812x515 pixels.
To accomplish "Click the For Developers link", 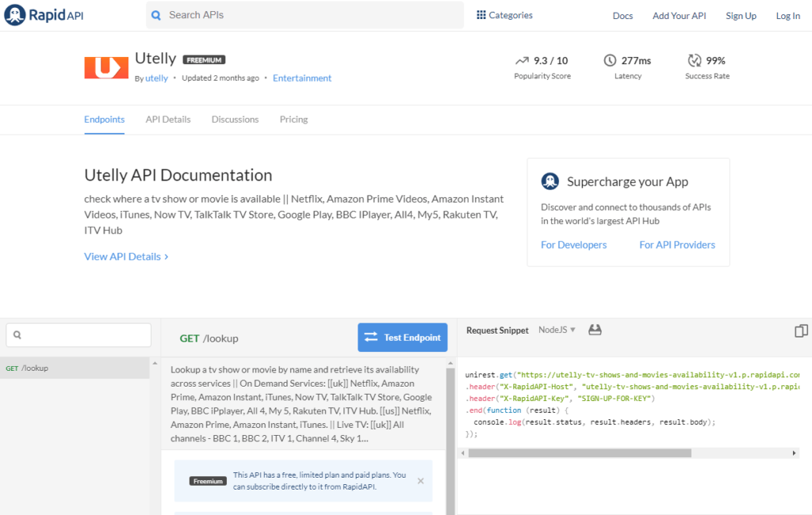I will (574, 245).
